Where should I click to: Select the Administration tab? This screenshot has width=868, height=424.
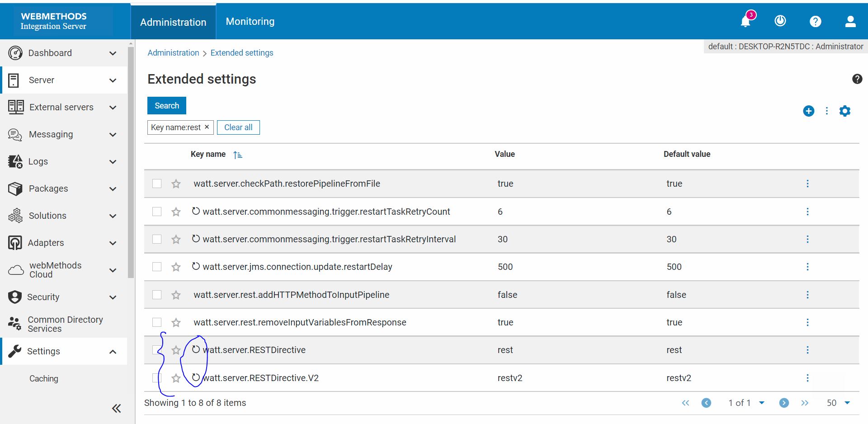(x=173, y=22)
